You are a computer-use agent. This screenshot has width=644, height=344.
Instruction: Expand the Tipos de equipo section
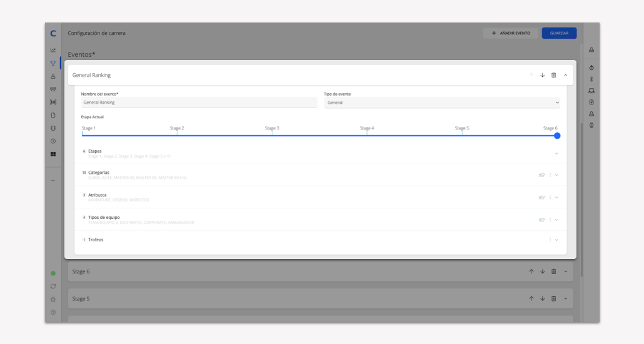[556, 220]
